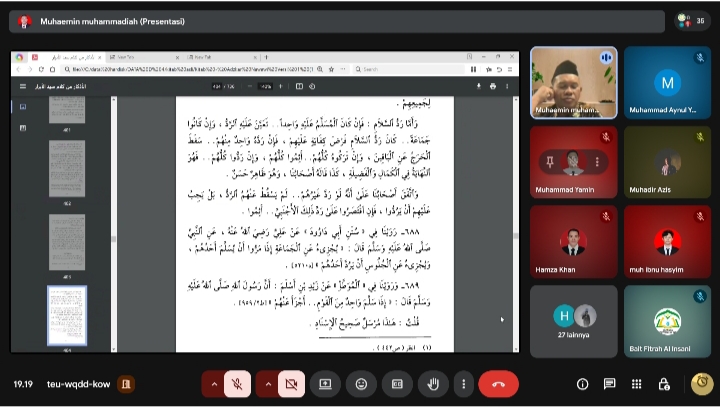
Task: Open host controls lock icon
Action: click(x=664, y=384)
